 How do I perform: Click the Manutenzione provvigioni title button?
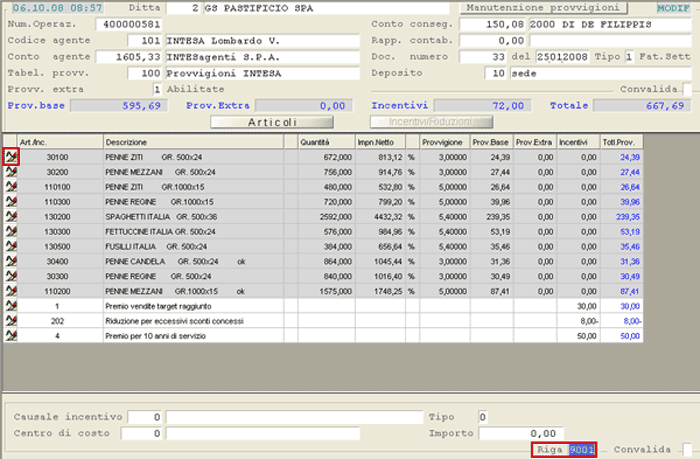tap(543, 8)
